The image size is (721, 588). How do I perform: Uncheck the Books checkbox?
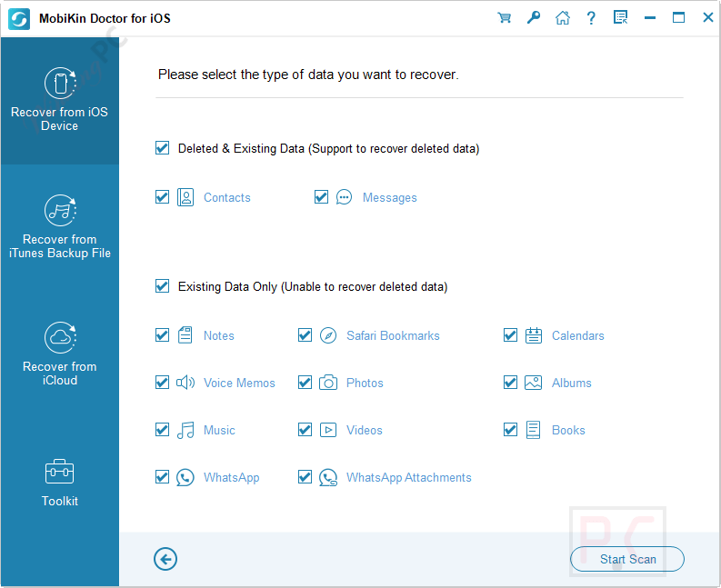510,430
